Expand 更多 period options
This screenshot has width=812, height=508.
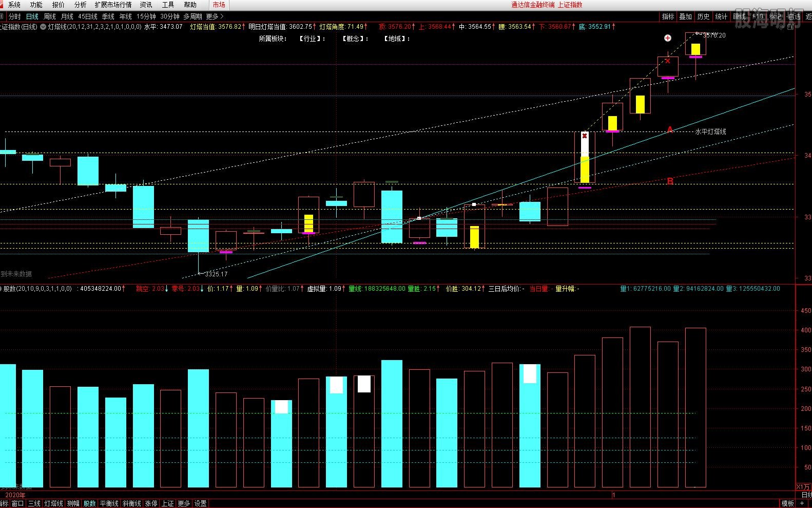point(215,16)
